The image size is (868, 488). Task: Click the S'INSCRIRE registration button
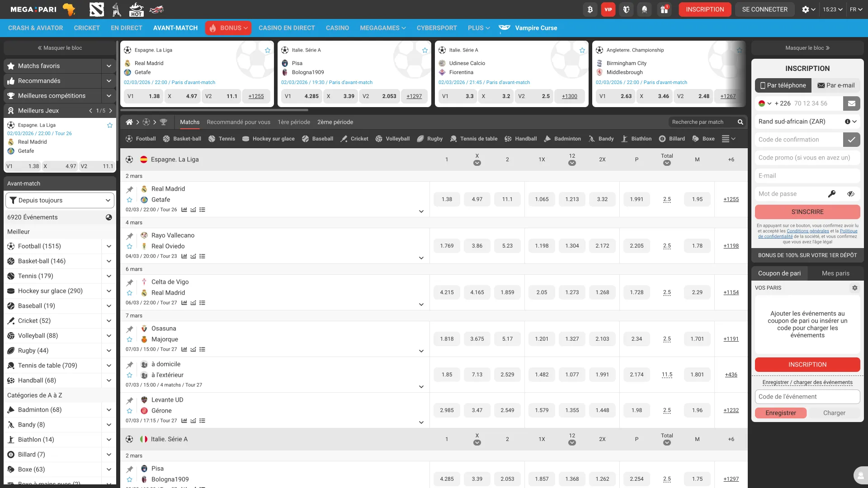pos(807,211)
